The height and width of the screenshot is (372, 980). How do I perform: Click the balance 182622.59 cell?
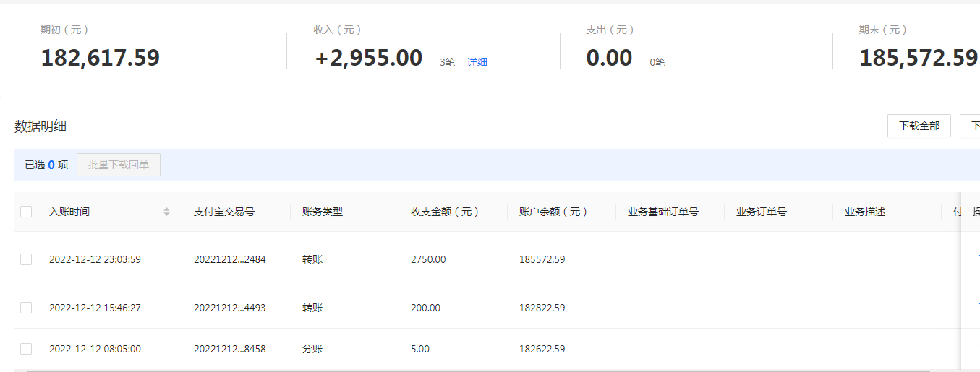(x=542, y=349)
